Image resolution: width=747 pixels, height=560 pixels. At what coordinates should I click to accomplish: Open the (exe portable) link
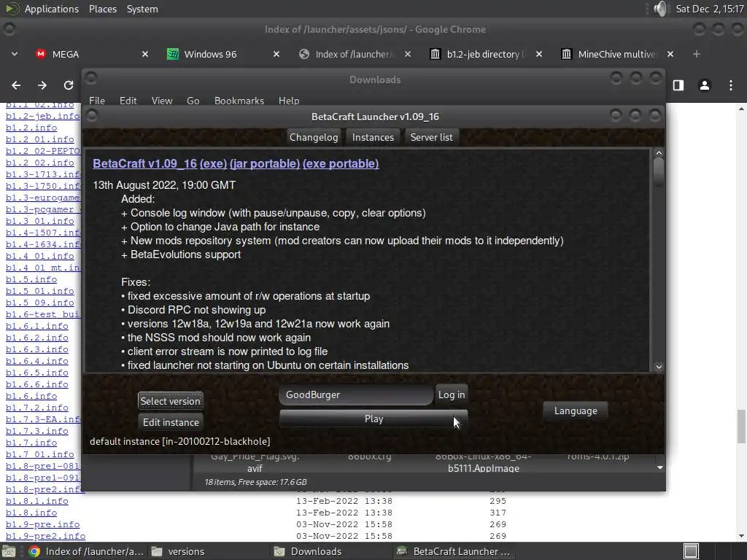coord(341,163)
